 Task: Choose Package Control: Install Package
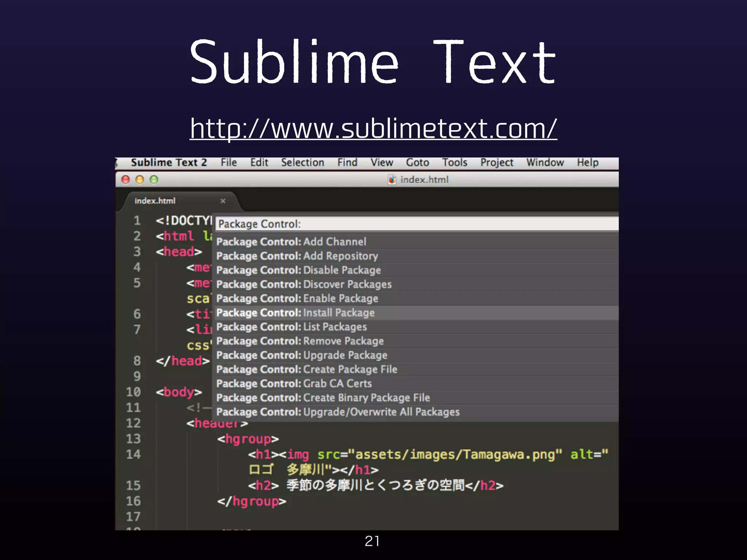417,313
